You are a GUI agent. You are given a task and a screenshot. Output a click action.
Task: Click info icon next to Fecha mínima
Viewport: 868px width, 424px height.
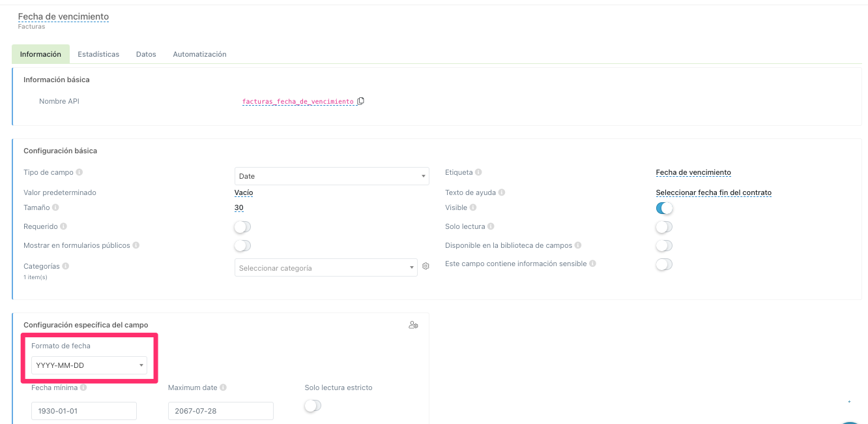pyautogui.click(x=83, y=387)
